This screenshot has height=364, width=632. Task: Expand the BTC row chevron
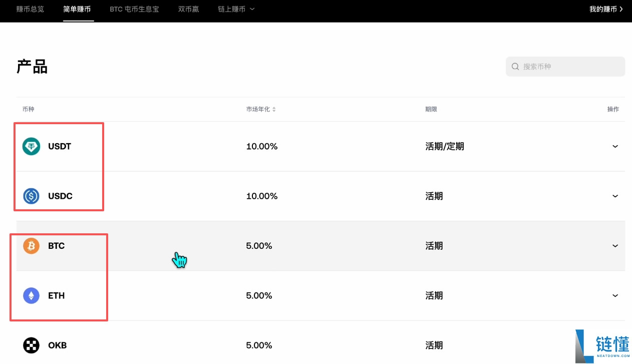tap(615, 246)
